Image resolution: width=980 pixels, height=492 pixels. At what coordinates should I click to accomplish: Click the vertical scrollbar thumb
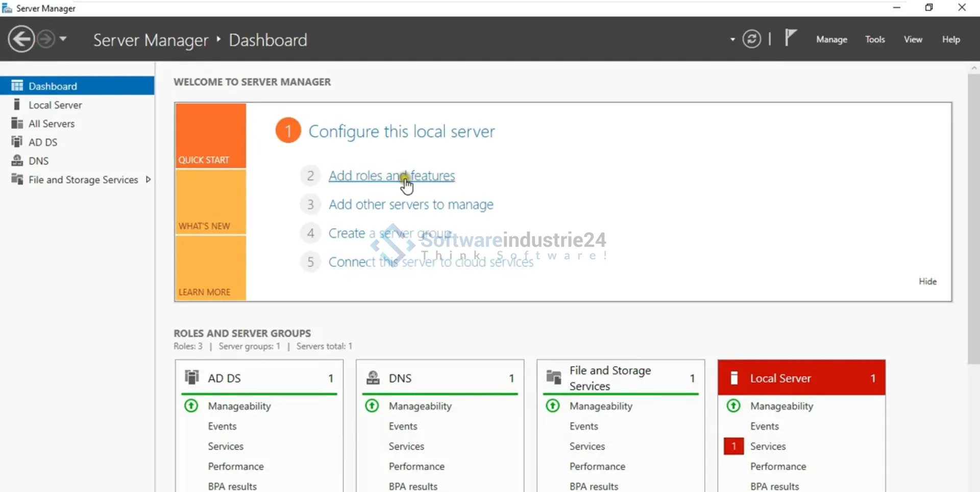pyautogui.click(x=973, y=220)
